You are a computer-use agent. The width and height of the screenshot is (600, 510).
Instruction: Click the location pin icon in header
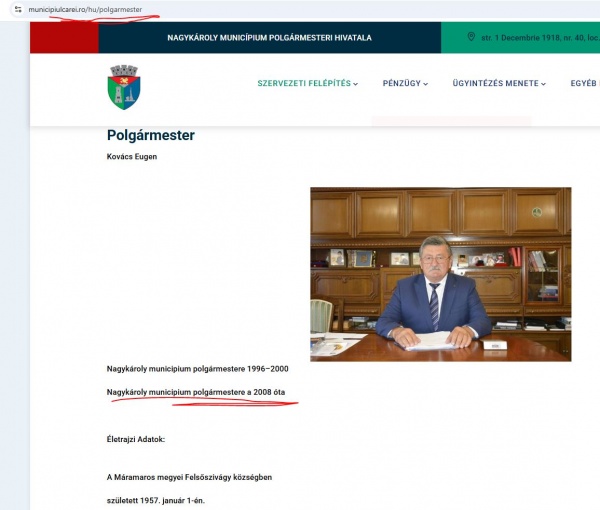(x=471, y=37)
